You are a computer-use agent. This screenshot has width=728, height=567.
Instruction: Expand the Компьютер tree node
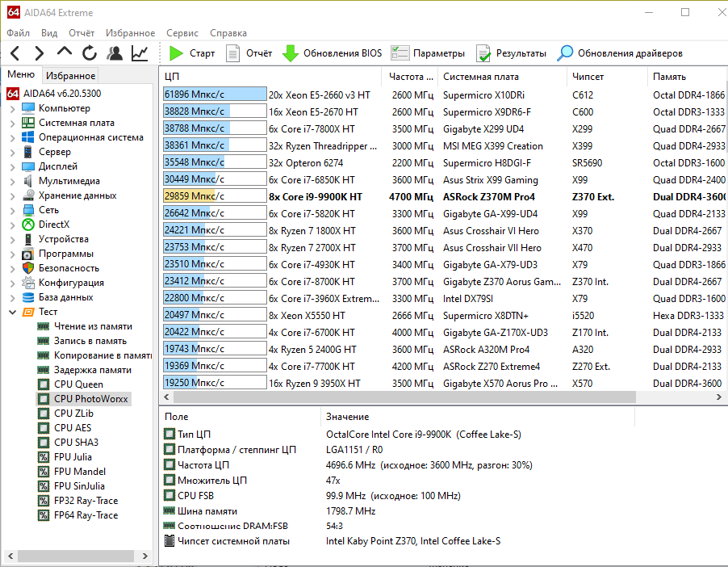click(x=12, y=108)
